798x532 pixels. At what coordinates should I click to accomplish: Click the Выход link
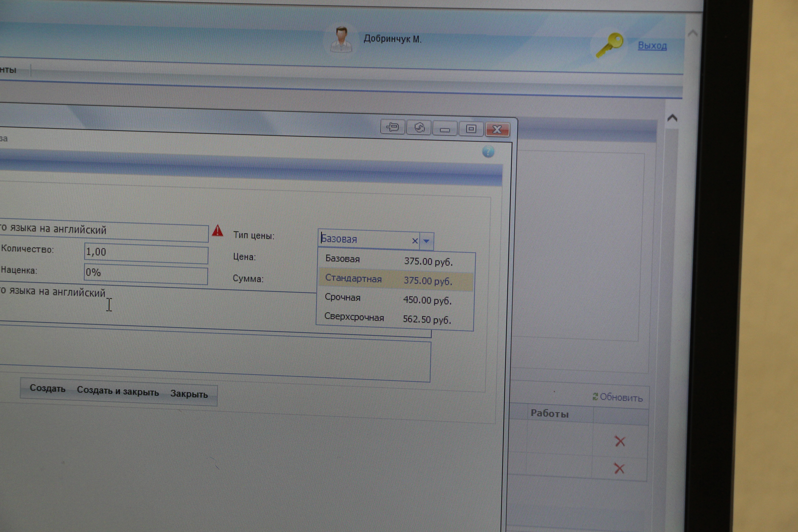coord(652,45)
